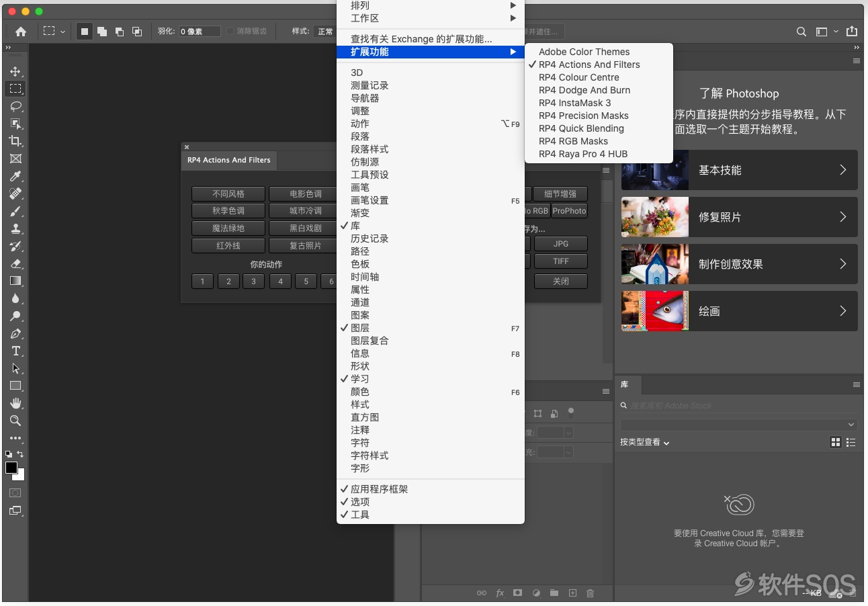Screen dimensions: 868x606
Task: Select the Path Selection tool
Action: 15,368
